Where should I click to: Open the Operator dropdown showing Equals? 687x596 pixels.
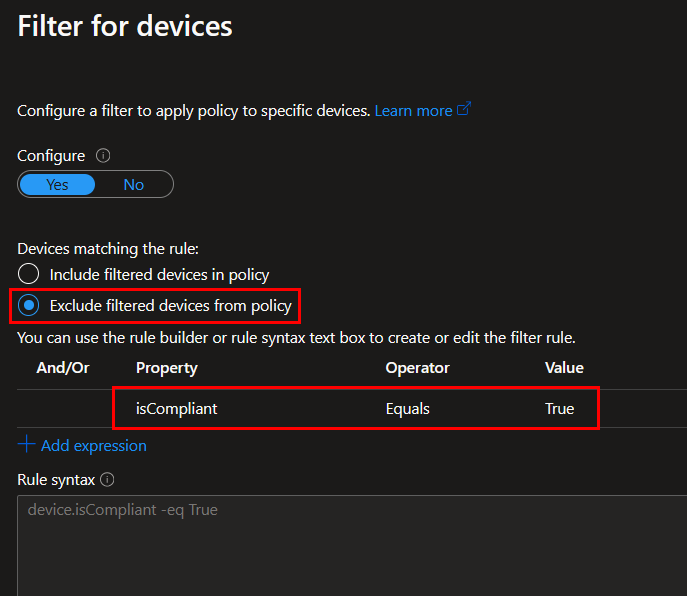pos(410,408)
